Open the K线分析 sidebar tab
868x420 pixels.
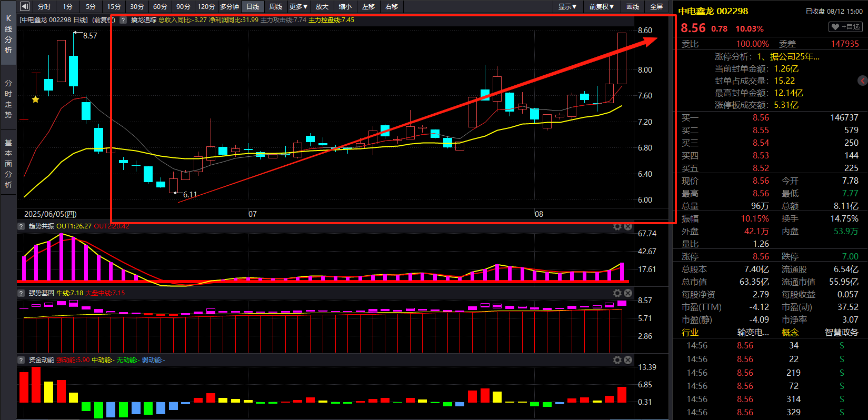(8, 34)
